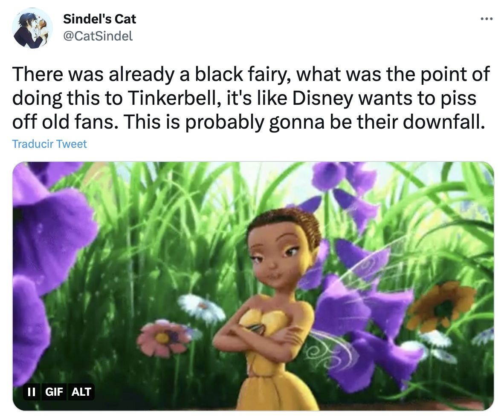This screenshot has width=504, height=420.
Task: Click the Sindel's Cat profile avatar
Action: (32, 28)
